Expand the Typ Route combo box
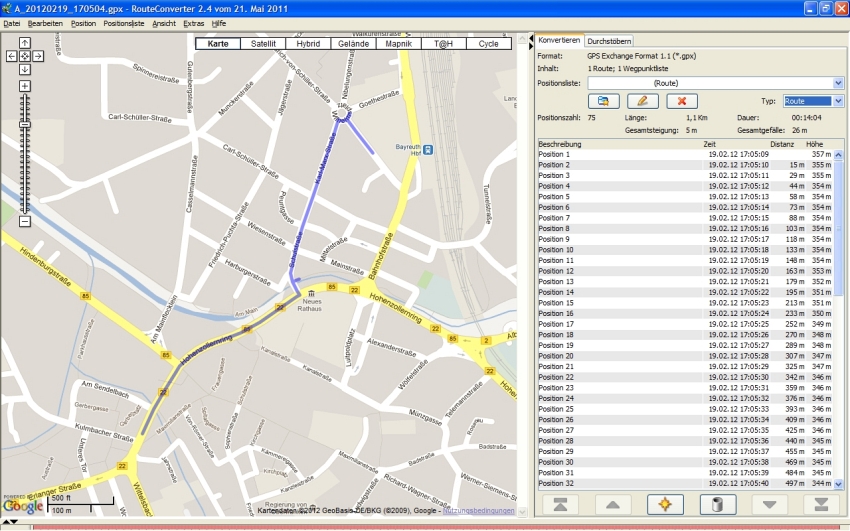This screenshot has height=531, width=850. [838, 101]
